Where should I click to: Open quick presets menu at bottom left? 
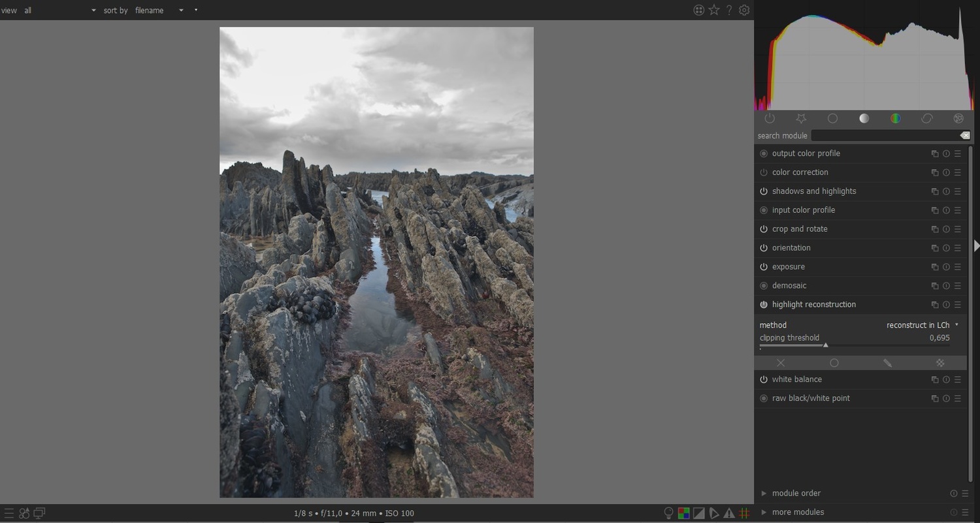click(8, 513)
